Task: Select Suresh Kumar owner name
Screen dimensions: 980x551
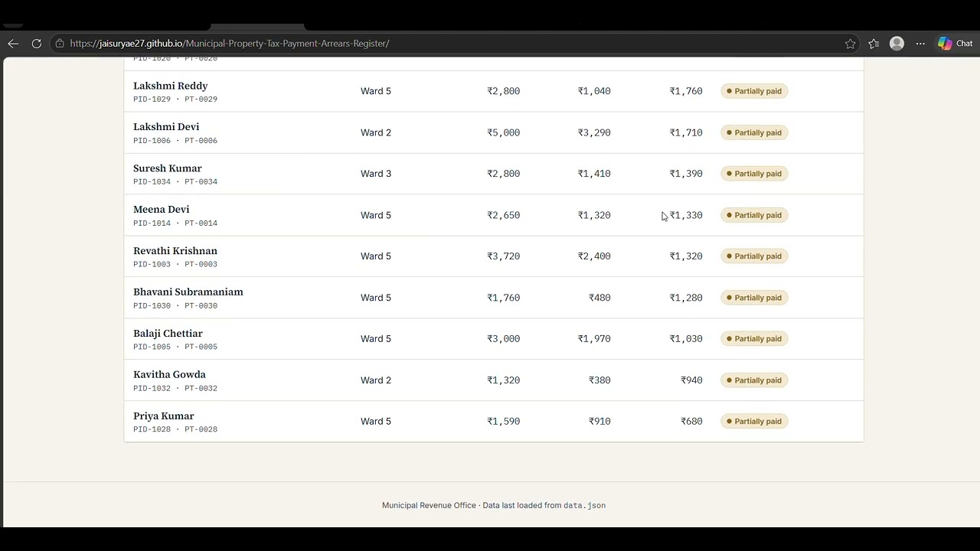Action: pos(168,168)
